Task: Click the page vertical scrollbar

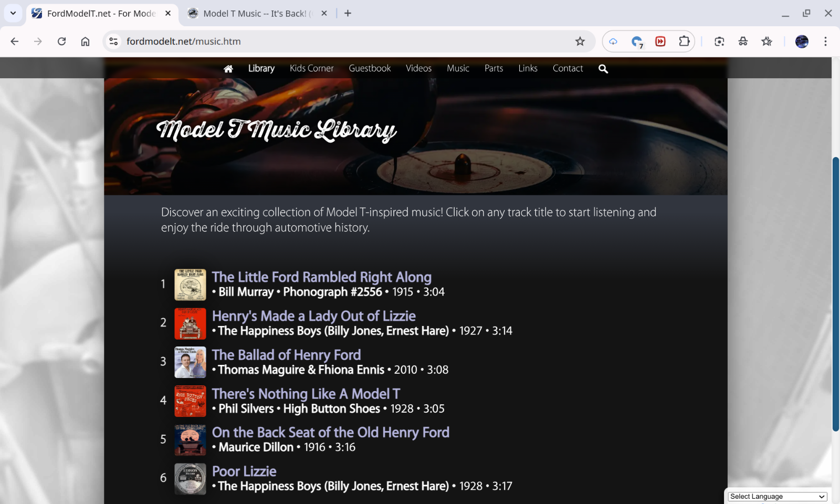Action: 835,294
